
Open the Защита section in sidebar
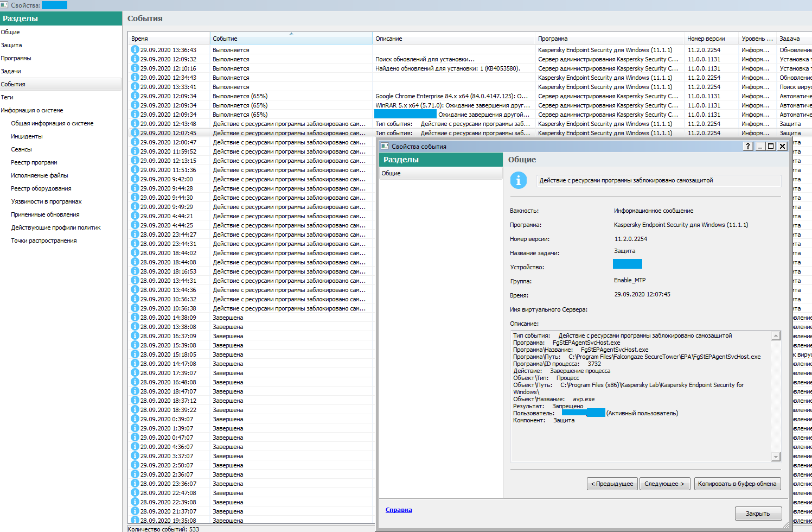pos(11,45)
